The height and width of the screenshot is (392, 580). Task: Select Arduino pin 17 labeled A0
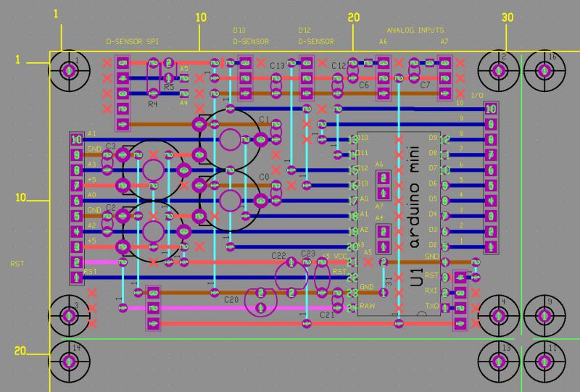click(353, 201)
